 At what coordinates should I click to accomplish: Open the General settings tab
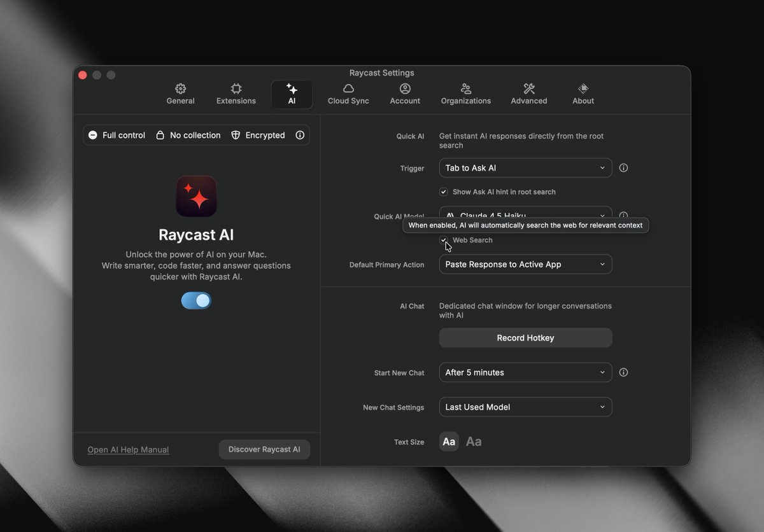pyautogui.click(x=180, y=94)
